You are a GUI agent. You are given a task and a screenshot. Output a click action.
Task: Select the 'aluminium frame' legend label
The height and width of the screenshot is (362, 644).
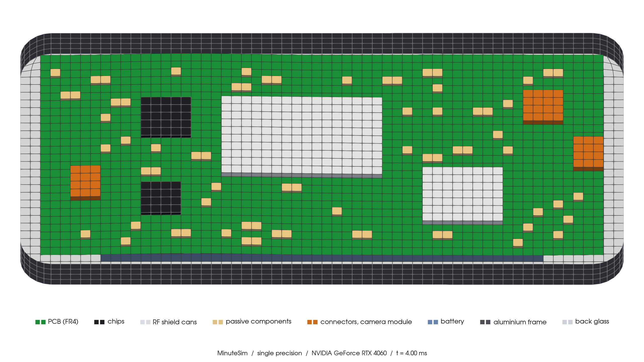point(520,322)
